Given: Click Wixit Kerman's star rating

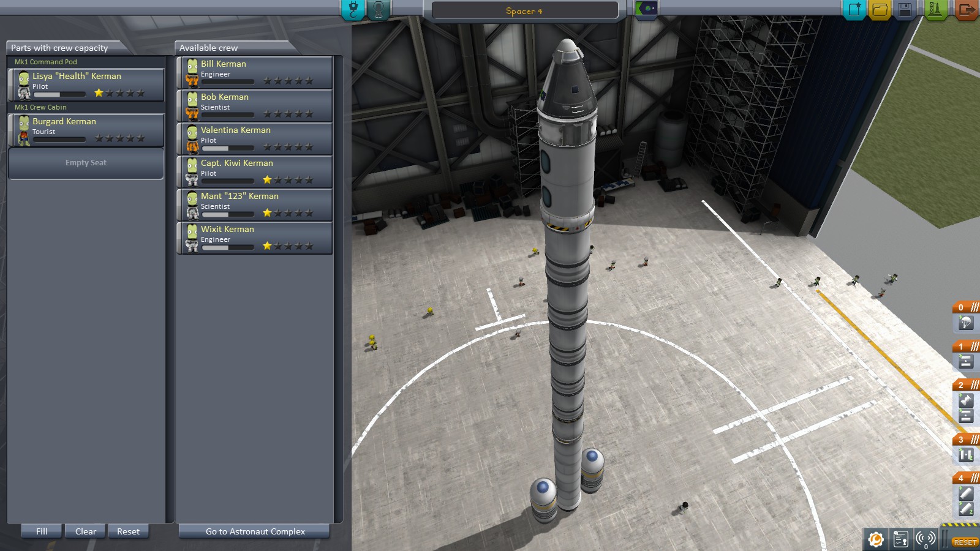Looking at the screenshot, I should pos(288,246).
